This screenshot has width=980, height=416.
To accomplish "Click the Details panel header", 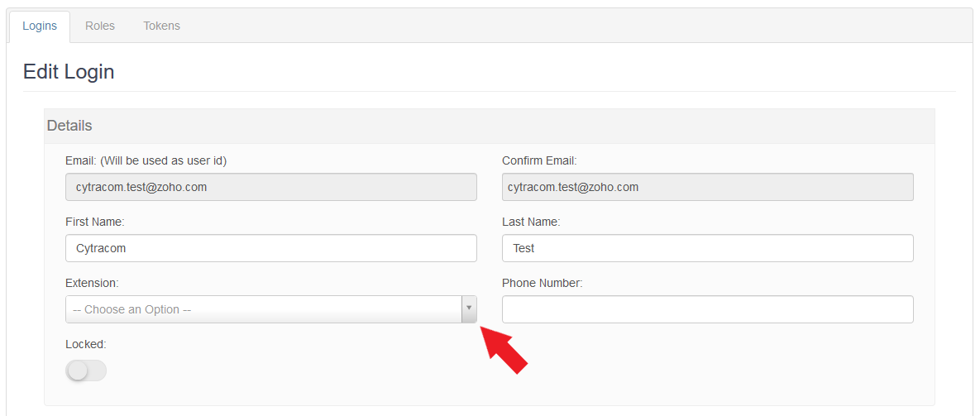I will click(x=70, y=126).
